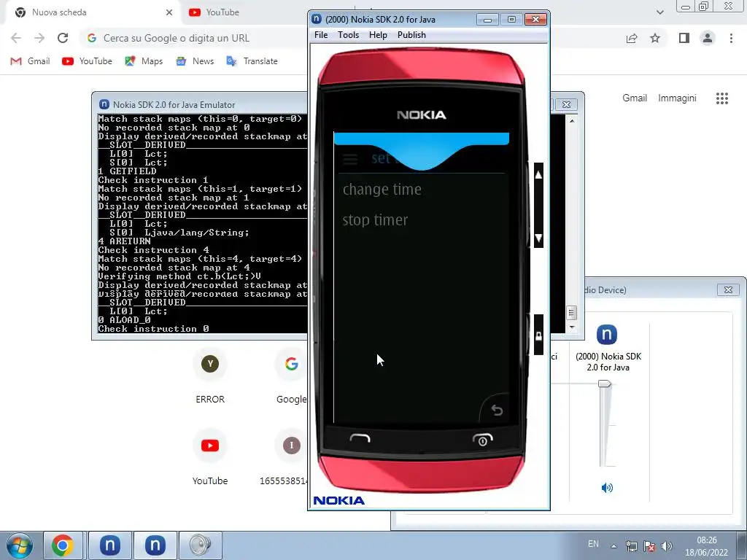Screen dimensions: 747x560
Task: Click the Chrome back arrow
Action: [x=16, y=38]
